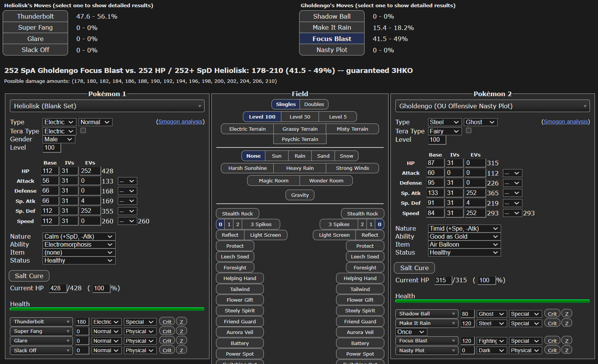Enable Heavy Rain weather
598x364 pixels.
coord(300,168)
